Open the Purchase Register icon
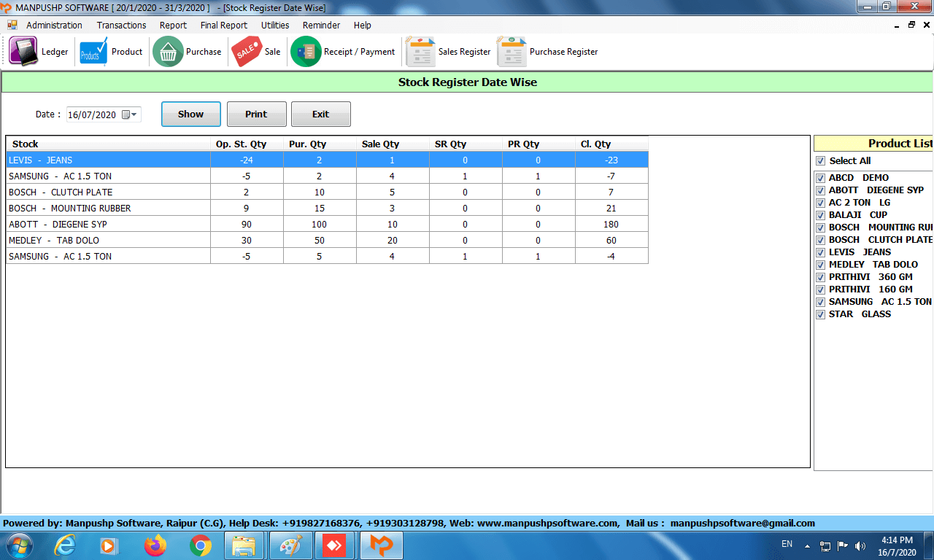The width and height of the screenshot is (934, 560). click(x=512, y=52)
